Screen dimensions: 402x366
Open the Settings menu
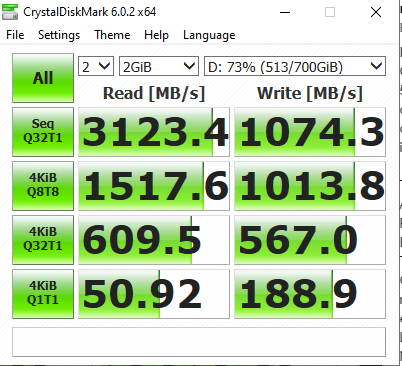click(59, 35)
